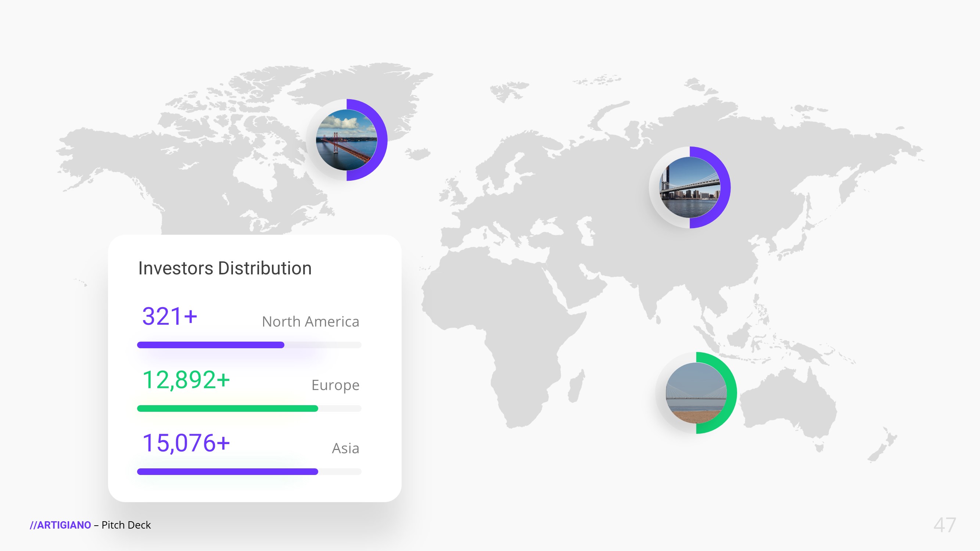
Task: Click the //ARTIGIANO brand text
Action: pyautogui.click(x=61, y=525)
